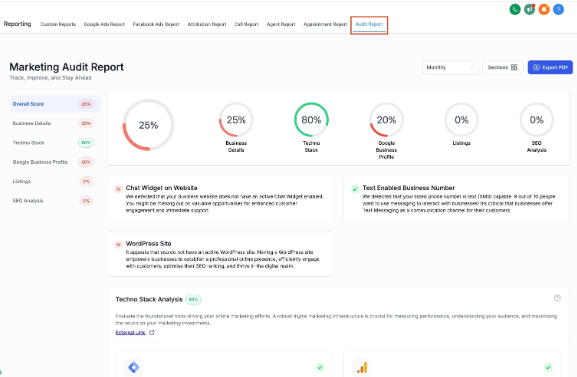Click the red X beside Chat Widget on Website
This screenshot has height=377, width=577.
click(x=118, y=189)
